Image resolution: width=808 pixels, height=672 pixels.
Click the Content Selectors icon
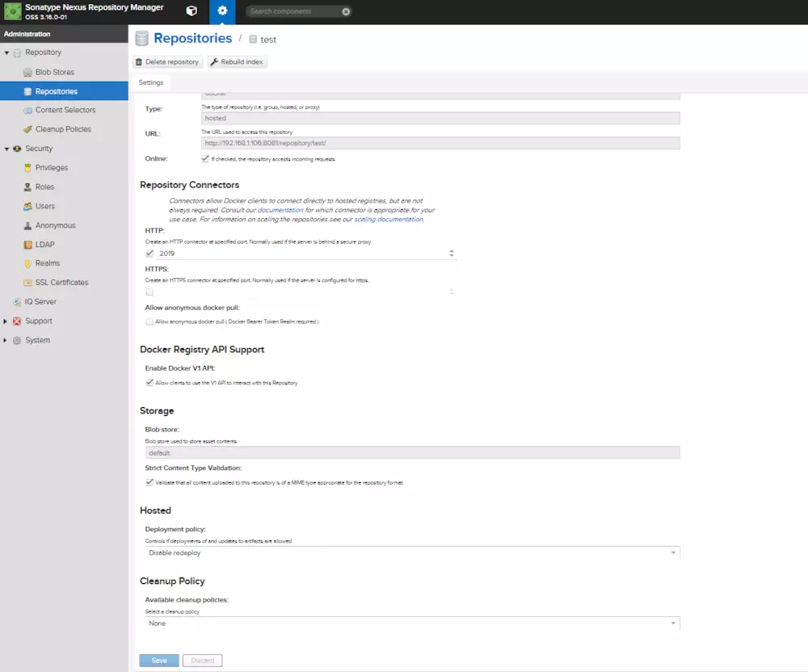pyautogui.click(x=27, y=110)
